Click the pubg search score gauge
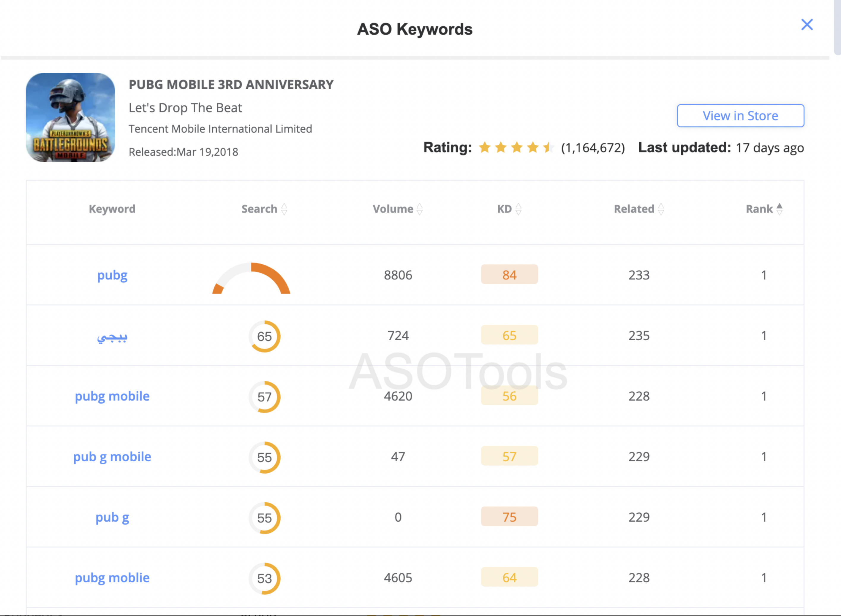Viewport: 841px width, 616px height. point(251,279)
